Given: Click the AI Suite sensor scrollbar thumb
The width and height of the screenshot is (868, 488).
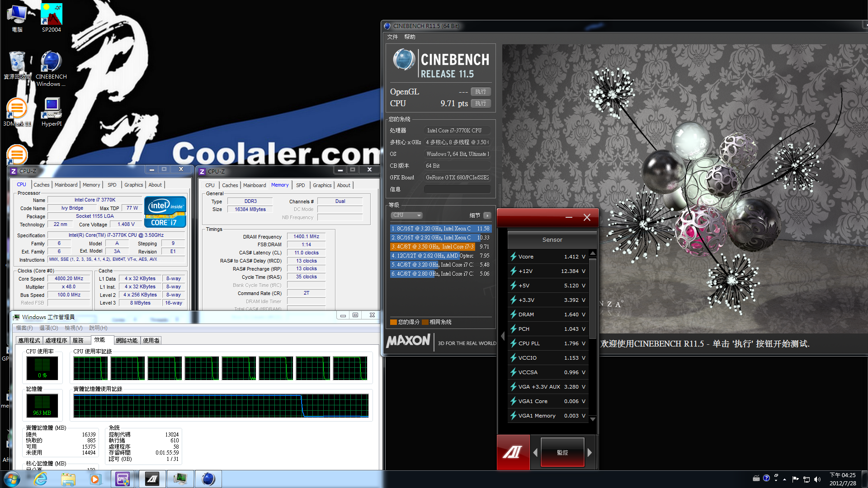Looking at the screenshot, I should click(x=593, y=298).
